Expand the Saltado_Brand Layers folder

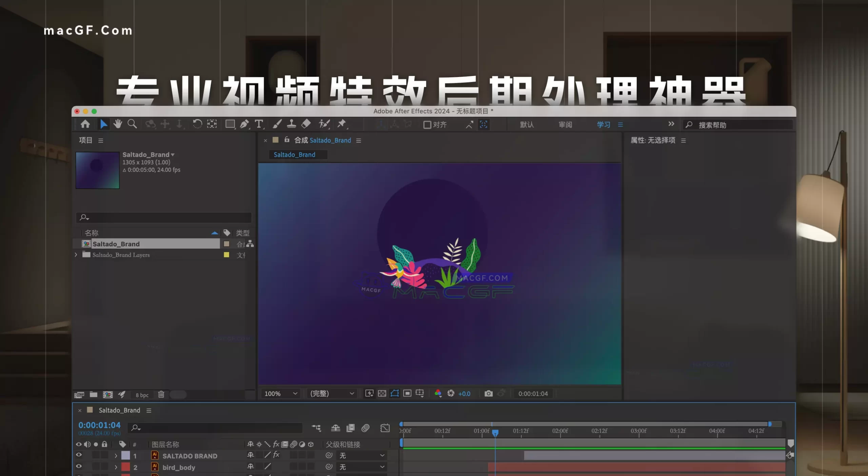[x=76, y=255]
